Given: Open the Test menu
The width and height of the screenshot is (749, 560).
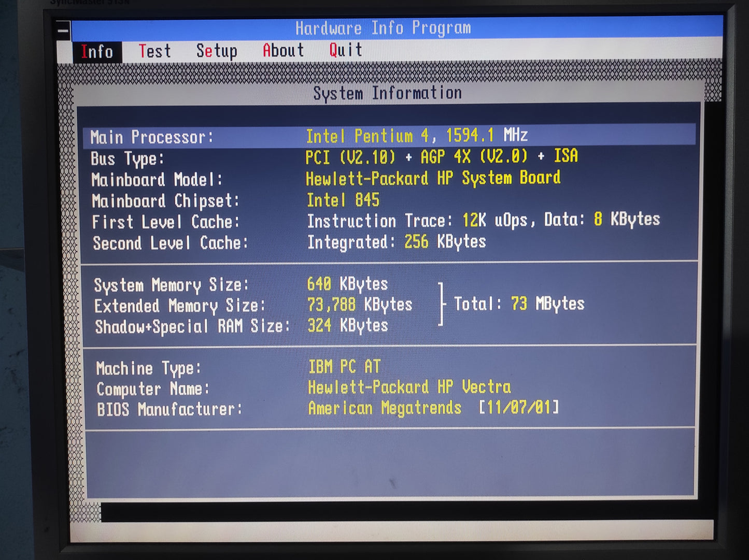Looking at the screenshot, I should [154, 51].
